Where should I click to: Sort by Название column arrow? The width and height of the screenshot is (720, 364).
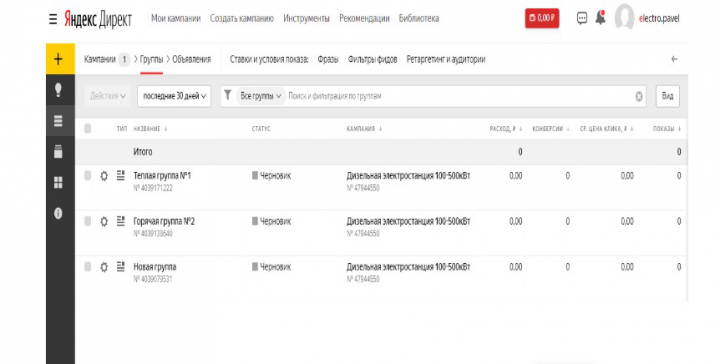tap(166, 129)
